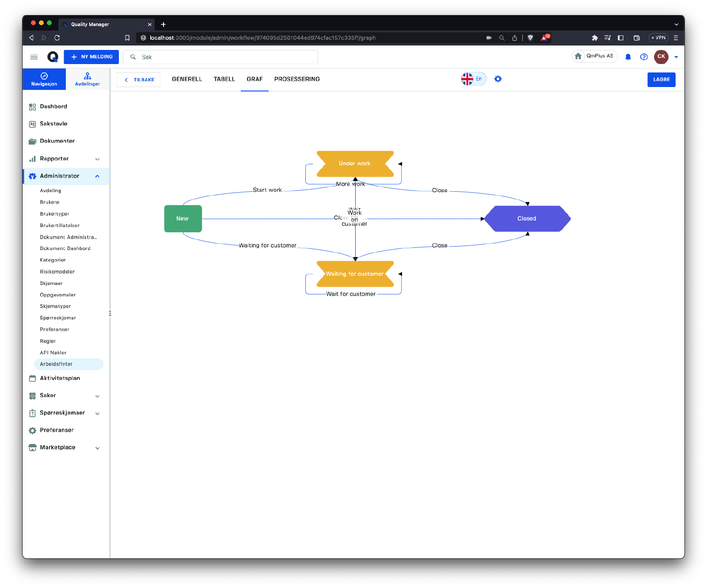Go back with TILBAKE button

(x=138, y=80)
